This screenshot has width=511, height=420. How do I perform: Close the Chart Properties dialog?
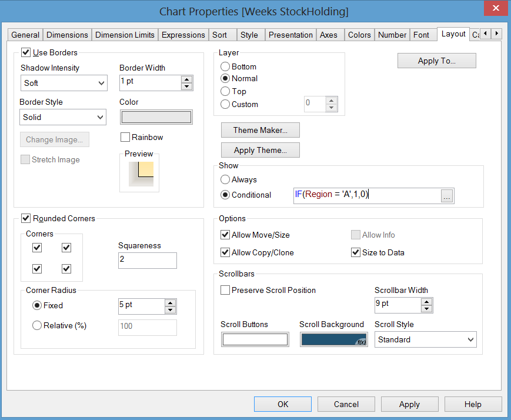tap(492, 9)
